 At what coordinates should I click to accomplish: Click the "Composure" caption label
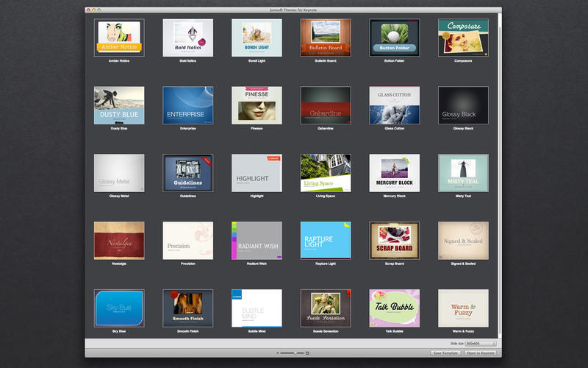[463, 61]
